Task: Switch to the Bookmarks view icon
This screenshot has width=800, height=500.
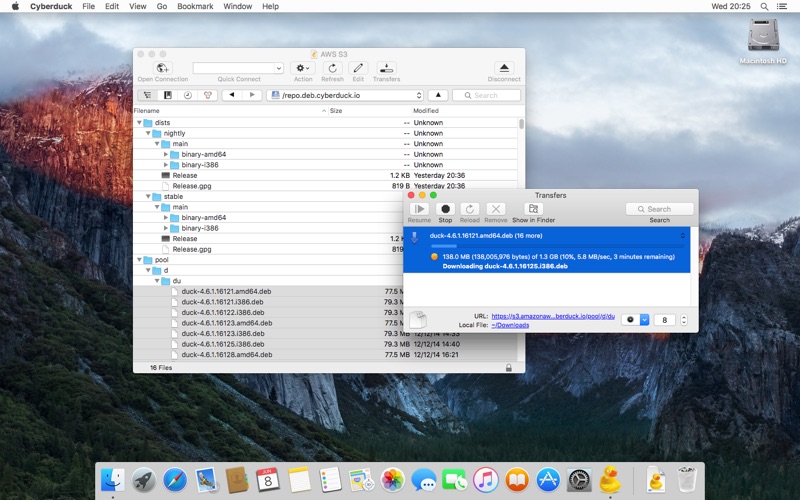Action: [x=167, y=95]
